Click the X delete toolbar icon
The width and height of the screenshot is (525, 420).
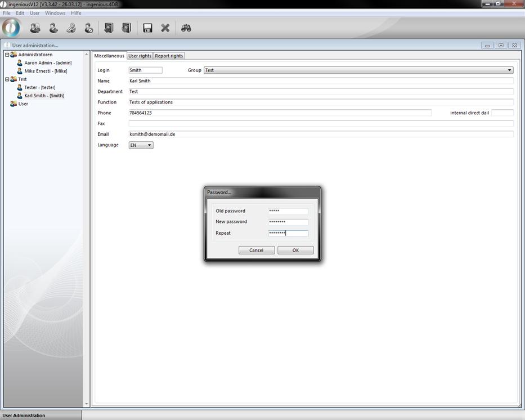[165, 28]
